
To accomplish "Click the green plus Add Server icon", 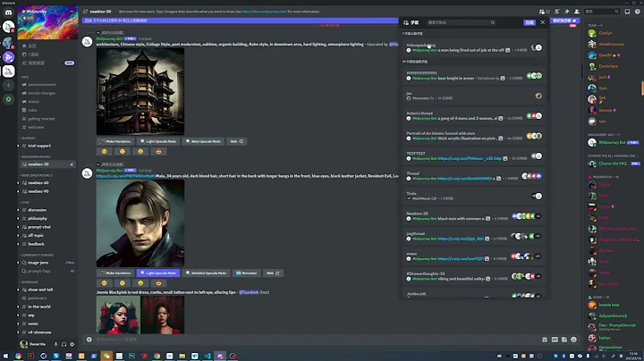I will pos(8,85).
